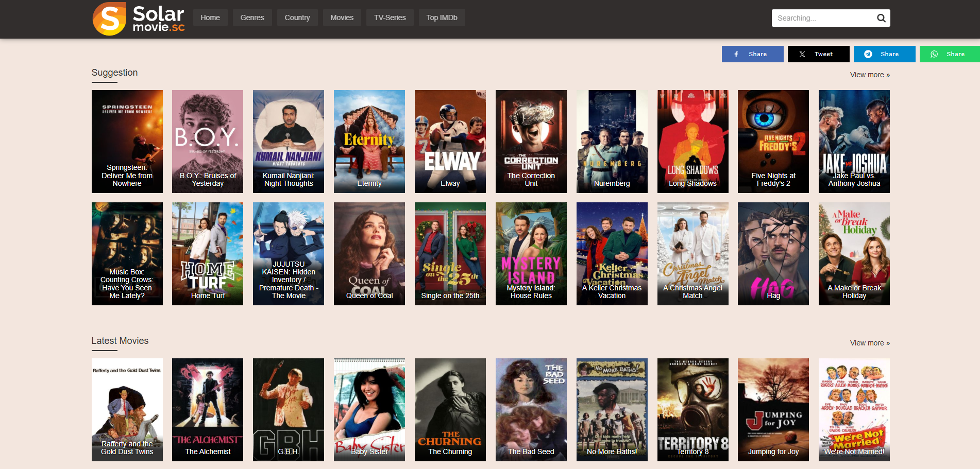The width and height of the screenshot is (980, 469).
Task: Open the Territory 8 movie poster
Action: (x=692, y=410)
